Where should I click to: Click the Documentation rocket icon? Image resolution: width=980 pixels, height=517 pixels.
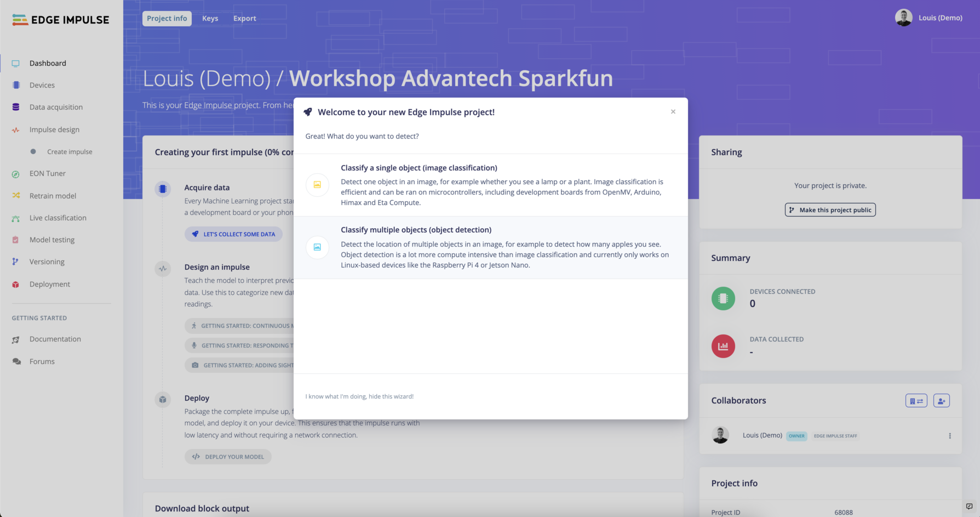click(x=16, y=339)
